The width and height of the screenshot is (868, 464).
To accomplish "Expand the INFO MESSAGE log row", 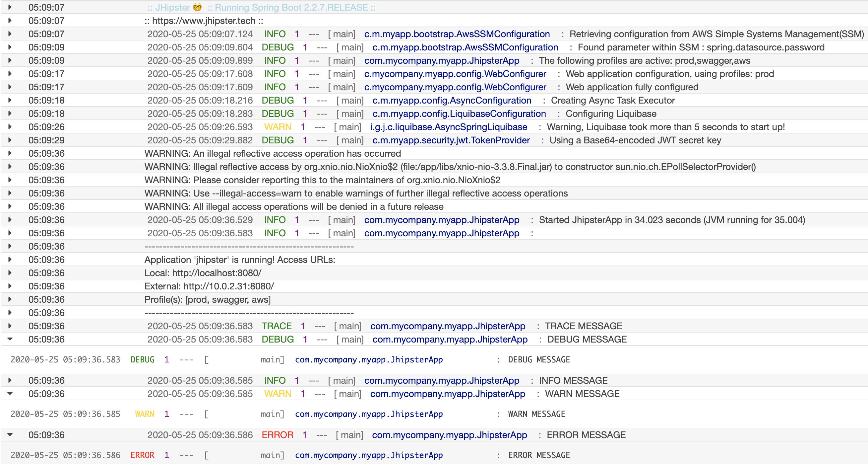I will [10, 380].
